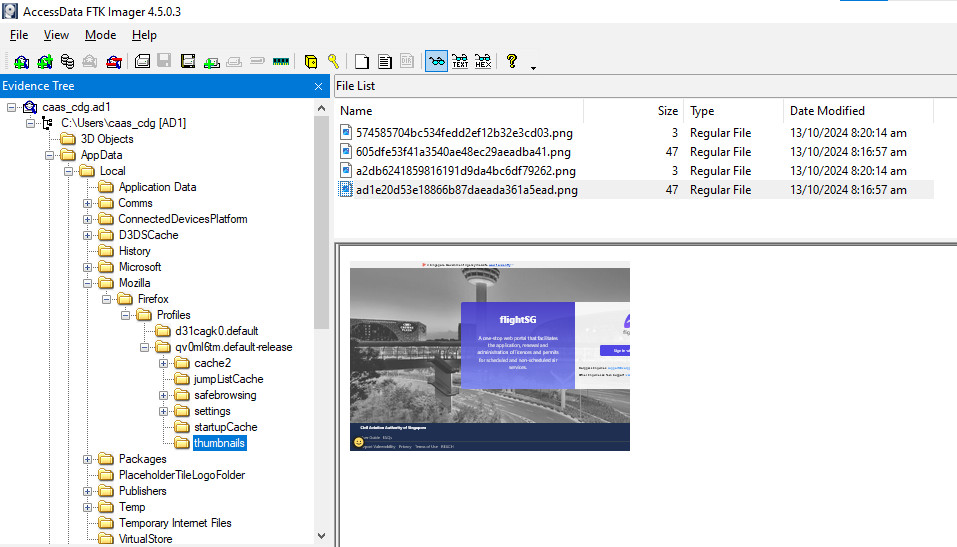The width and height of the screenshot is (957, 547).
Task: Select the jumpListCache folder
Action: [228, 379]
